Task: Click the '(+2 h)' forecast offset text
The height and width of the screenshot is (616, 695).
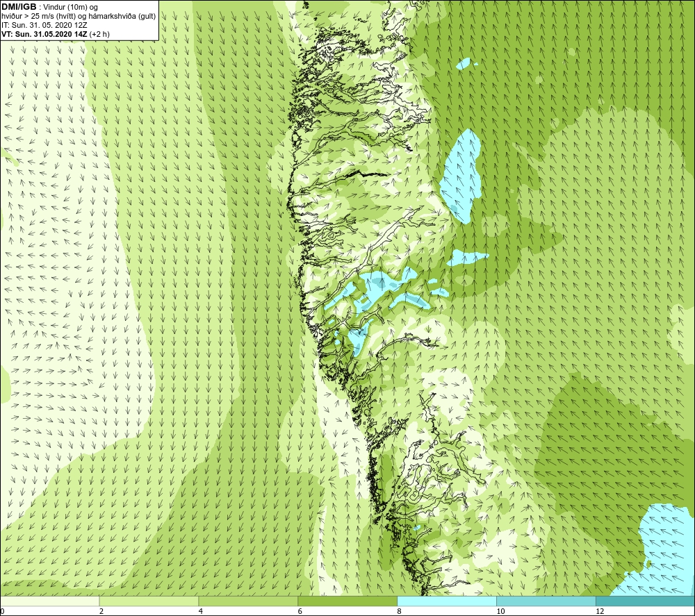Action: 99,34
